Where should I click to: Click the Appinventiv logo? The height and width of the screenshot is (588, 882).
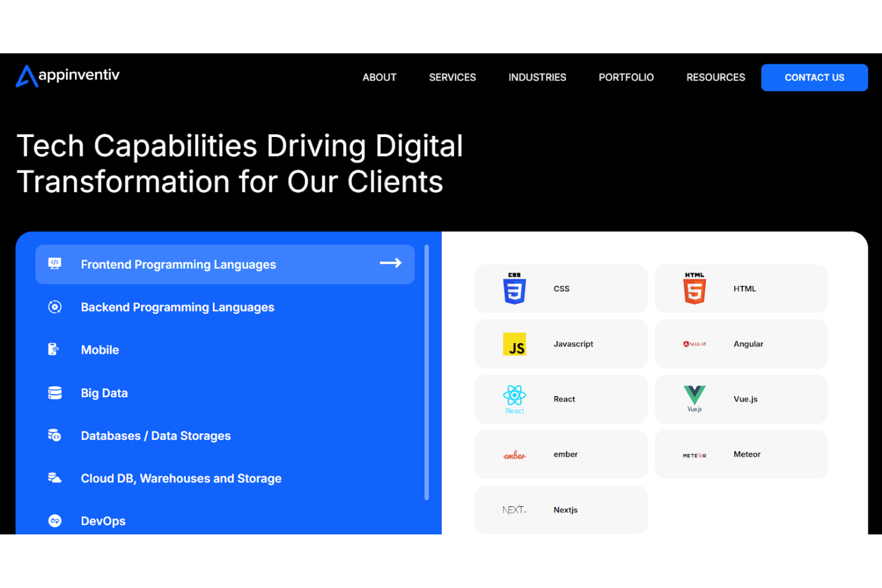click(67, 76)
